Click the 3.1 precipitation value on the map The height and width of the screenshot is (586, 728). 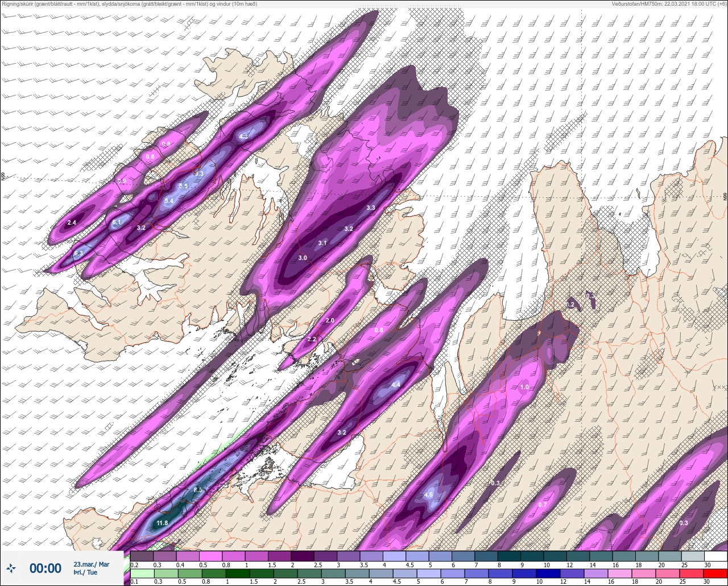click(322, 243)
